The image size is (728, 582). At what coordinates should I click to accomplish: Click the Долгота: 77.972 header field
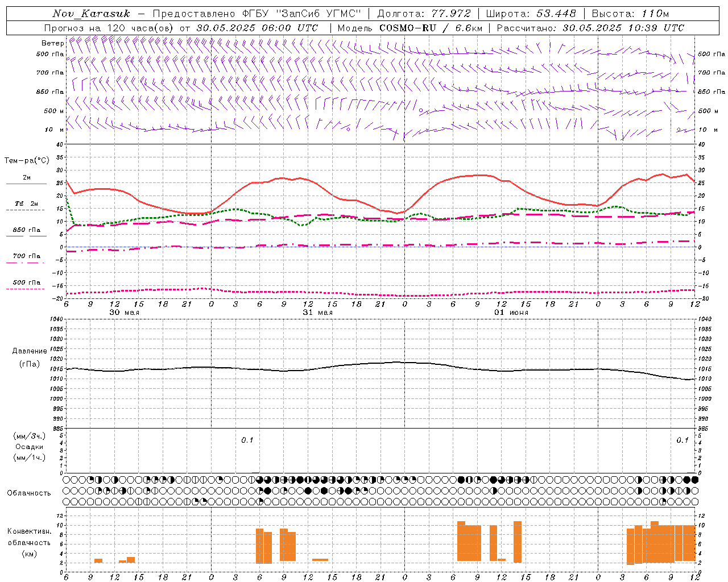pos(424,14)
